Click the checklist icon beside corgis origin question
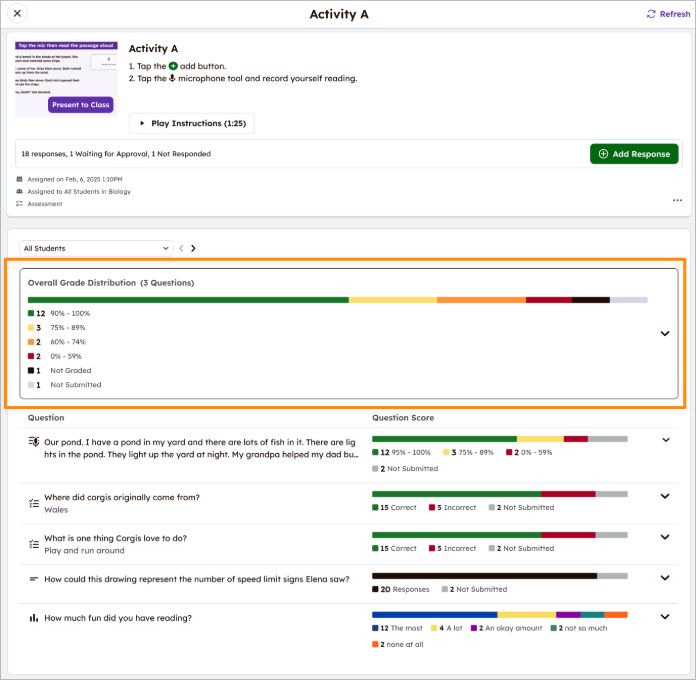Viewport: 696px width, 680px height. tap(34, 503)
